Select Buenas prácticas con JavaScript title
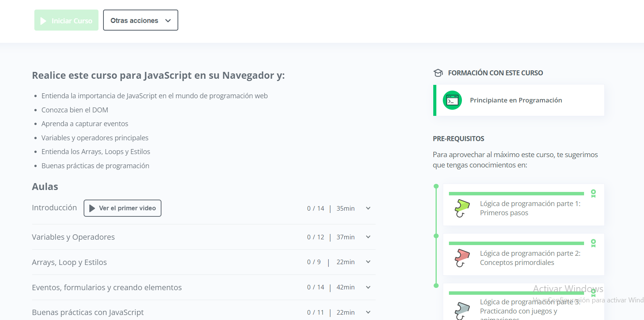 [x=88, y=312]
